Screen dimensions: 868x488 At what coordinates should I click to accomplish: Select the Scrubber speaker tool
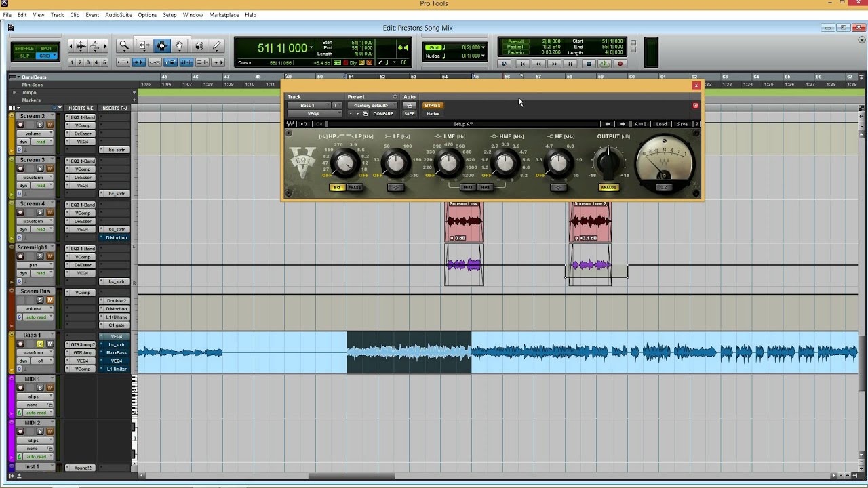pos(199,46)
